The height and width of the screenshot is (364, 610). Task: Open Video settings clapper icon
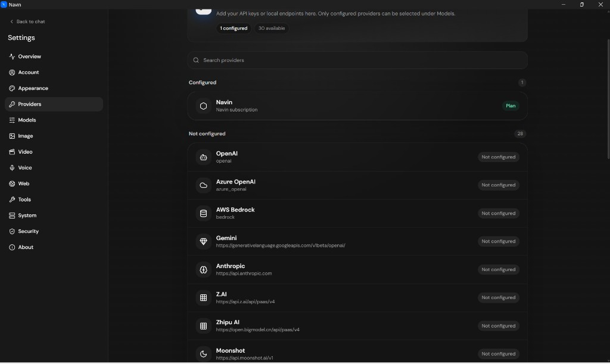coord(12,152)
